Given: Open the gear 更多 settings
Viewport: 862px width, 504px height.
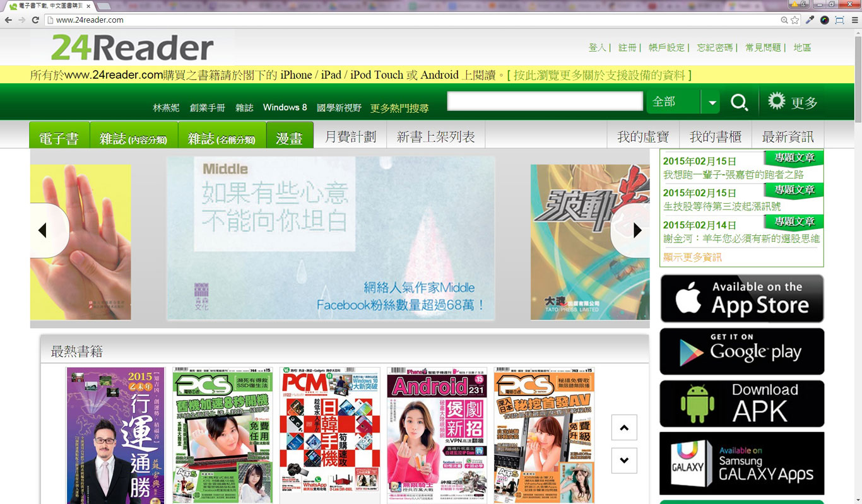Looking at the screenshot, I should pos(791,102).
